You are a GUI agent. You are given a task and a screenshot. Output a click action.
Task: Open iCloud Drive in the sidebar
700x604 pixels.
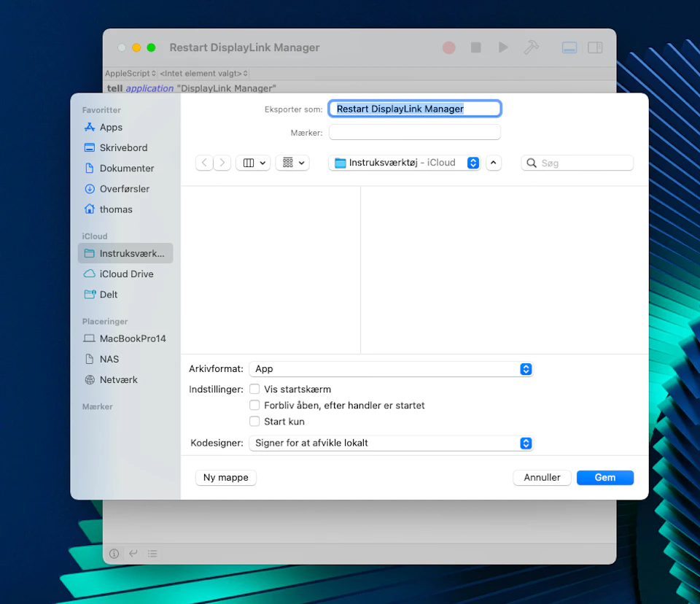(x=125, y=274)
